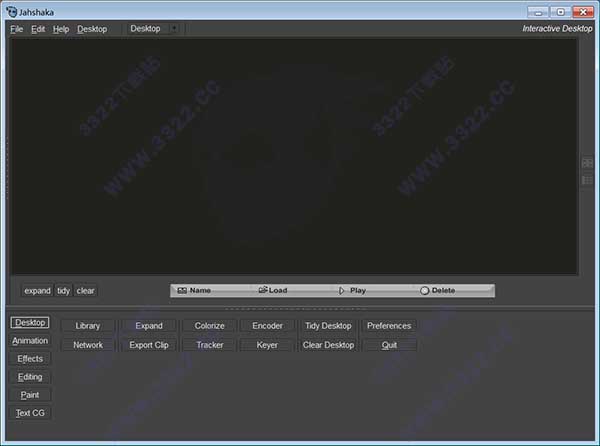Viewport: 600px width, 446px height.
Task: Switch to the Editing module
Action: (30, 377)
